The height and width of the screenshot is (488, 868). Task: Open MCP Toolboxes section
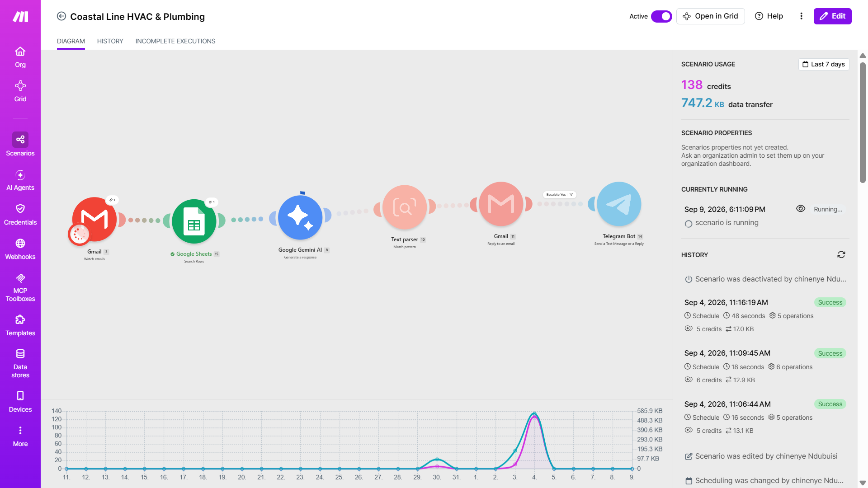click(20, 288)
